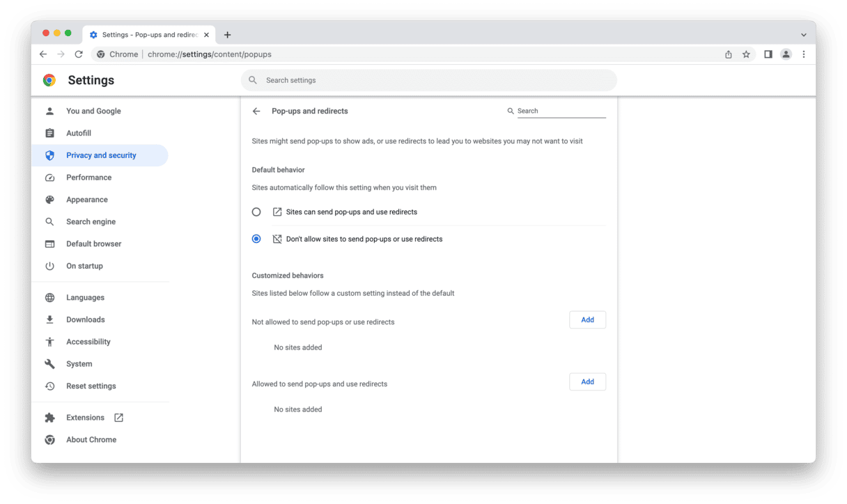This screenshot has width=847, height=504.
Task: Open a new tab with plus button
Action: [227, 35]
